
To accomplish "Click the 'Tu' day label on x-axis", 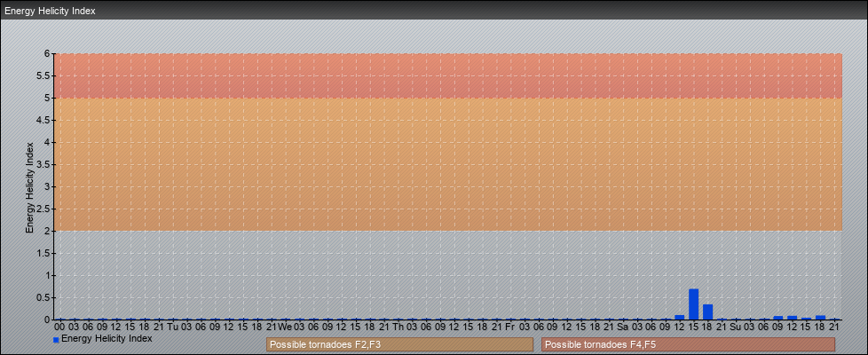I will pos(172,327).
